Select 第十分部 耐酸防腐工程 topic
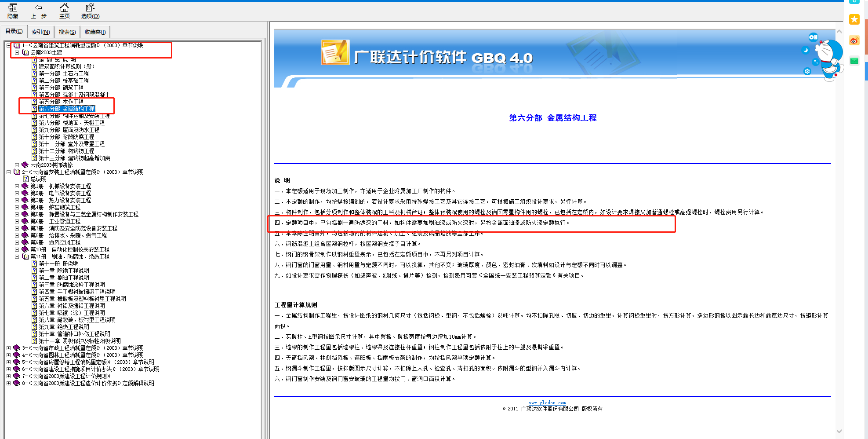The width and height of the screenshot is (868, 439). 66,137
